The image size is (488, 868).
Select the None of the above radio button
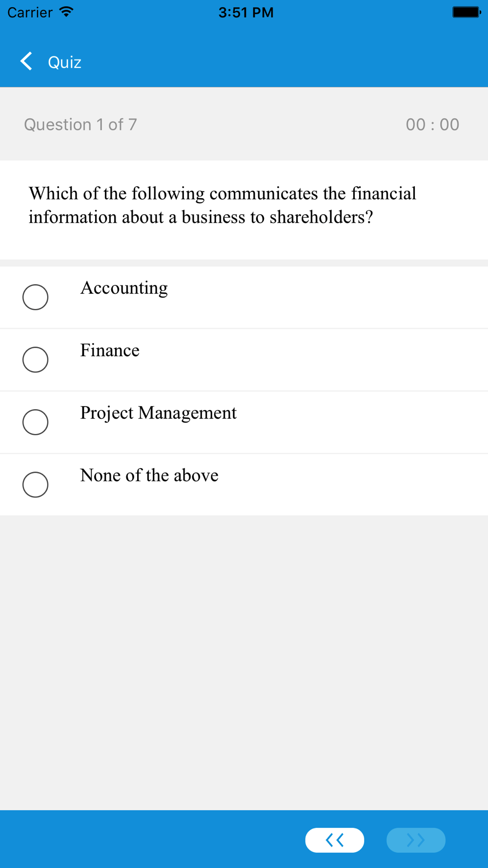(35, 484)
